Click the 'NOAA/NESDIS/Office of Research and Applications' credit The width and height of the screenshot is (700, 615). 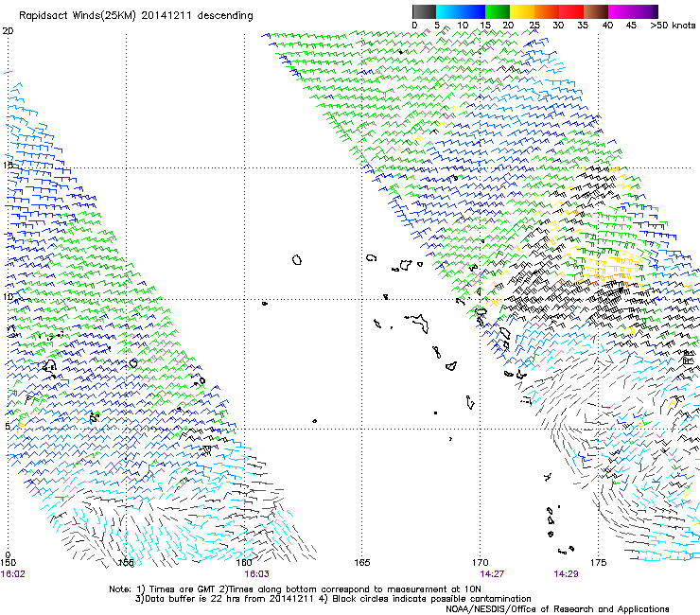[557, 609]
